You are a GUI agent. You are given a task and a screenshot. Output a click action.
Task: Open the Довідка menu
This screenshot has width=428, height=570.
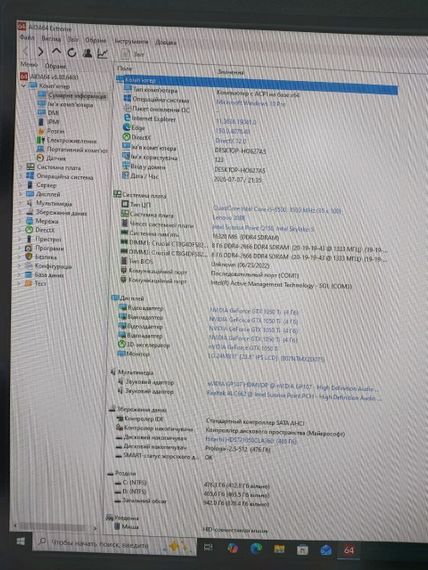[x=166, y=42]
